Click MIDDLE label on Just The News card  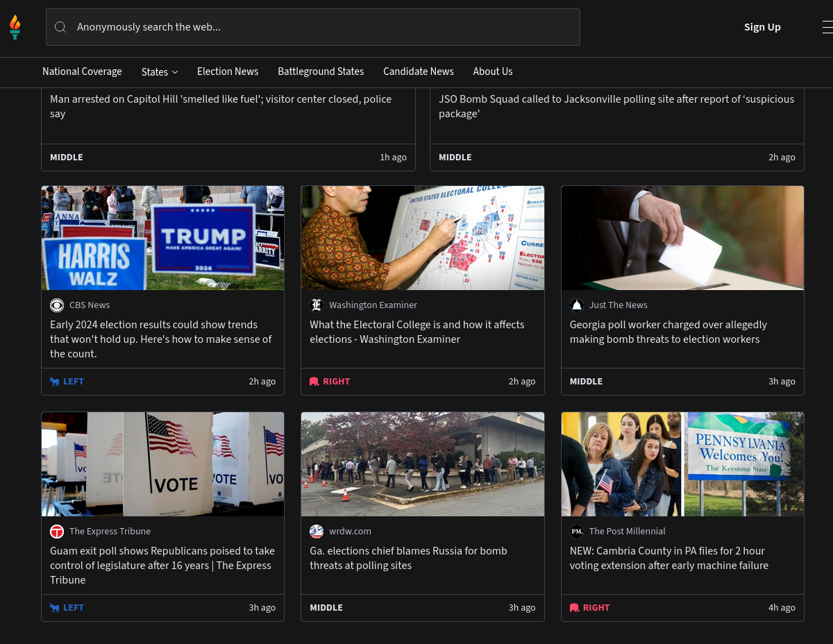click(x=586, y=382)
